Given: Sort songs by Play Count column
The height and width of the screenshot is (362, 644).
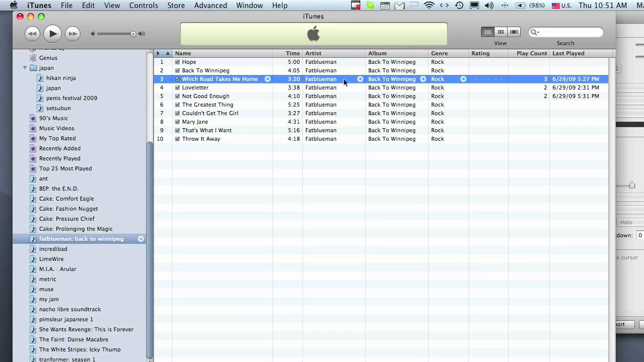Looking at the screenshot, I should (529, 53).
